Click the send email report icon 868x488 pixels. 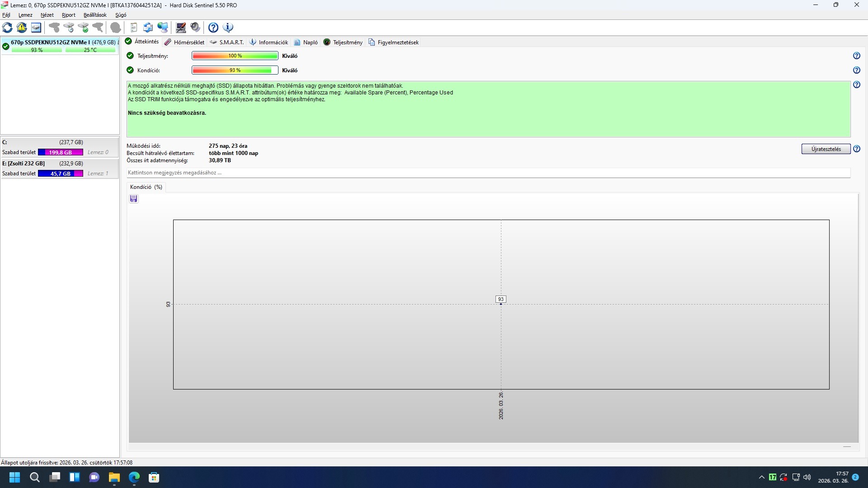[x=148, y=28]
